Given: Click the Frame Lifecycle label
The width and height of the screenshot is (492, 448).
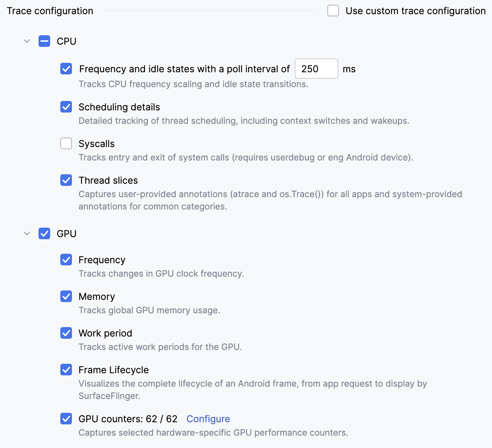Looking at the screenshot, I should [x=114, y=370].
